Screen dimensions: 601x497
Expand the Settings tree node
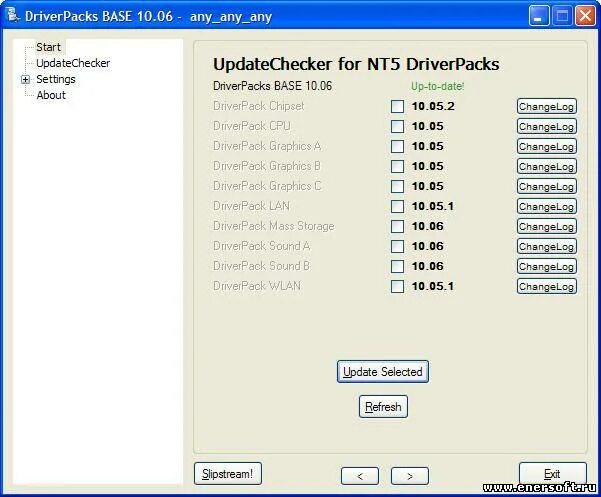click(x=25, y=79)
